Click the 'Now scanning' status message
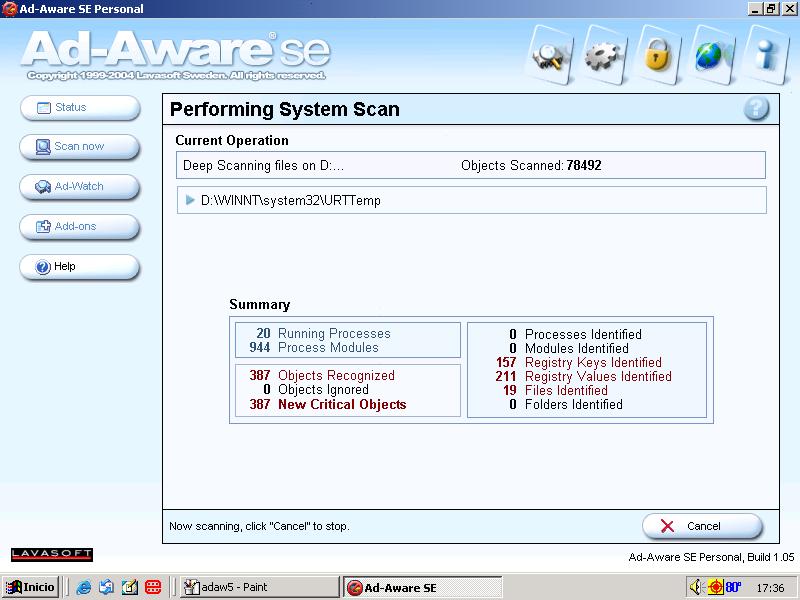 (x=259, y=526)
